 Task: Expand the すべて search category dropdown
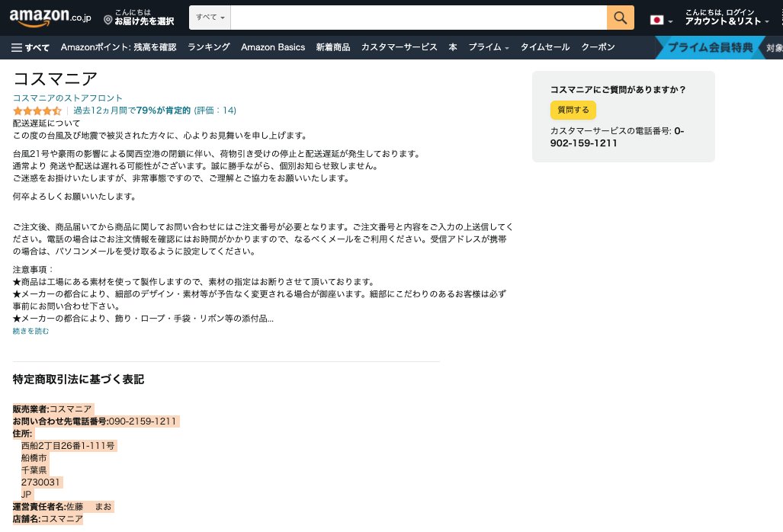210,18
